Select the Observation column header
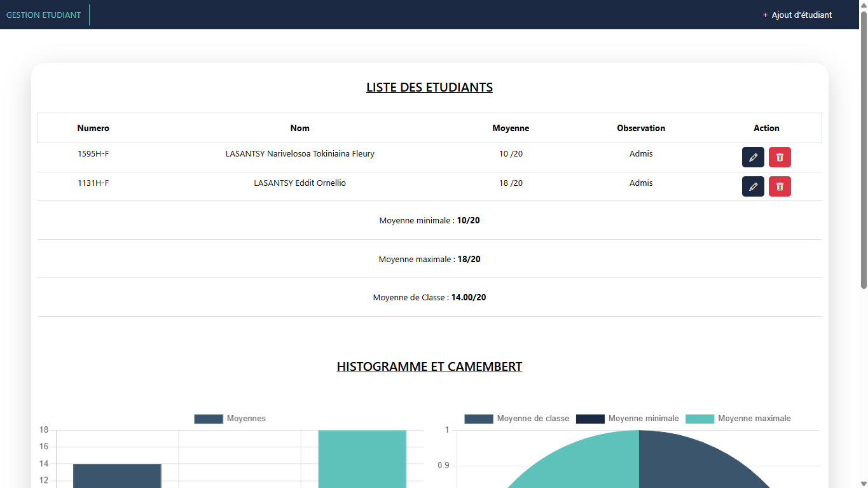 (641, 128)
